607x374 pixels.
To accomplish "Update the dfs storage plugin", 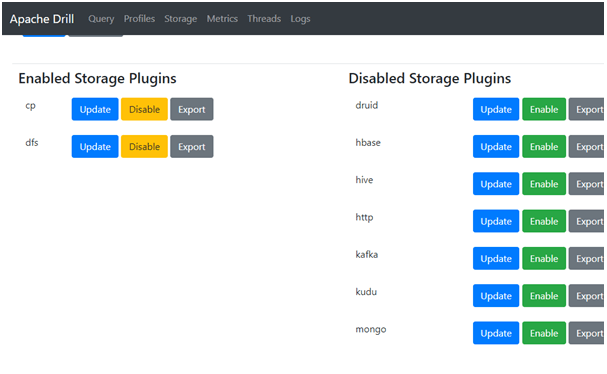I will pos(95,146).
